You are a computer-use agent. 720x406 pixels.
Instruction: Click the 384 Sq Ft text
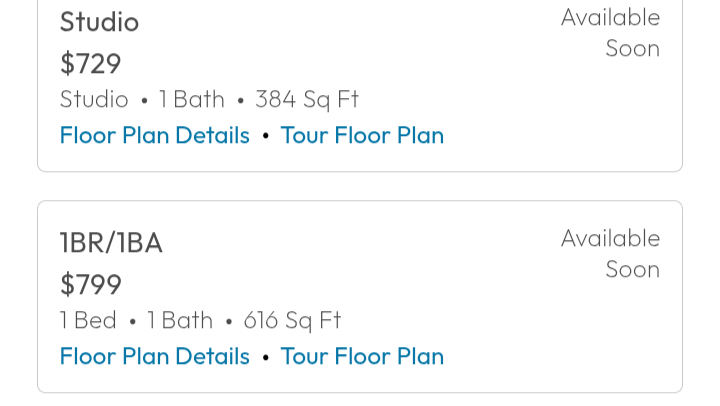click(x=307, y=99)
